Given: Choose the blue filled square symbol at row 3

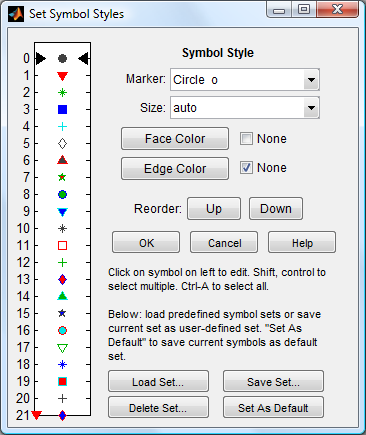Looking at the screenshot, I should (62, 109).
